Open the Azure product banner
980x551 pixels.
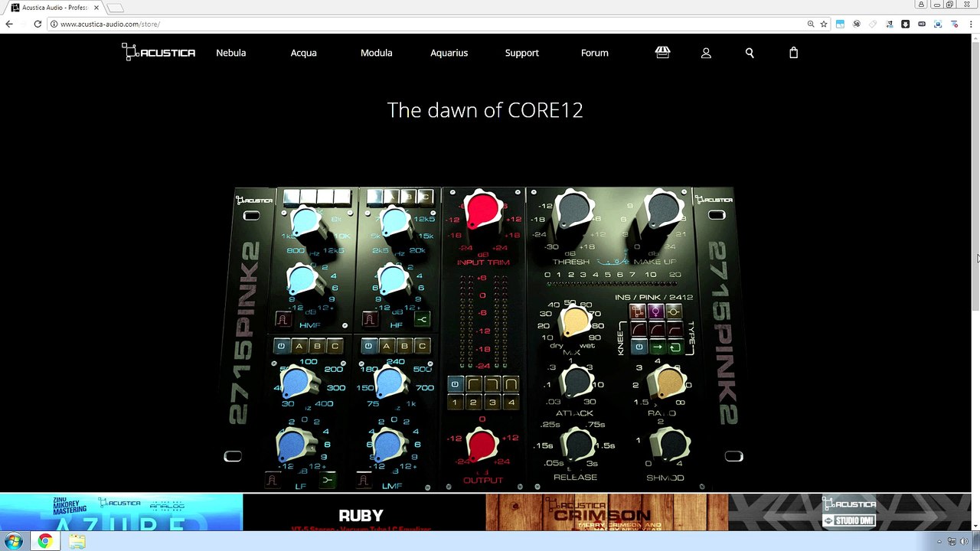121,513
